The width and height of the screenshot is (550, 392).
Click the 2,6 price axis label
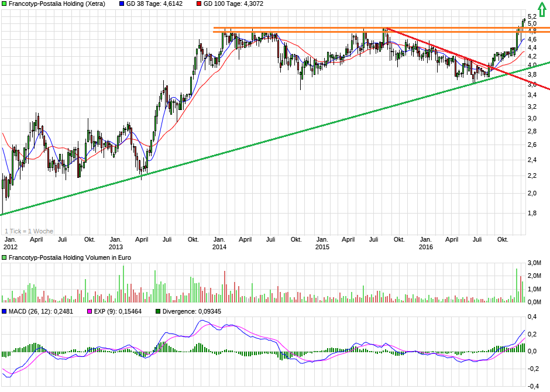click(x=532, y=145)
